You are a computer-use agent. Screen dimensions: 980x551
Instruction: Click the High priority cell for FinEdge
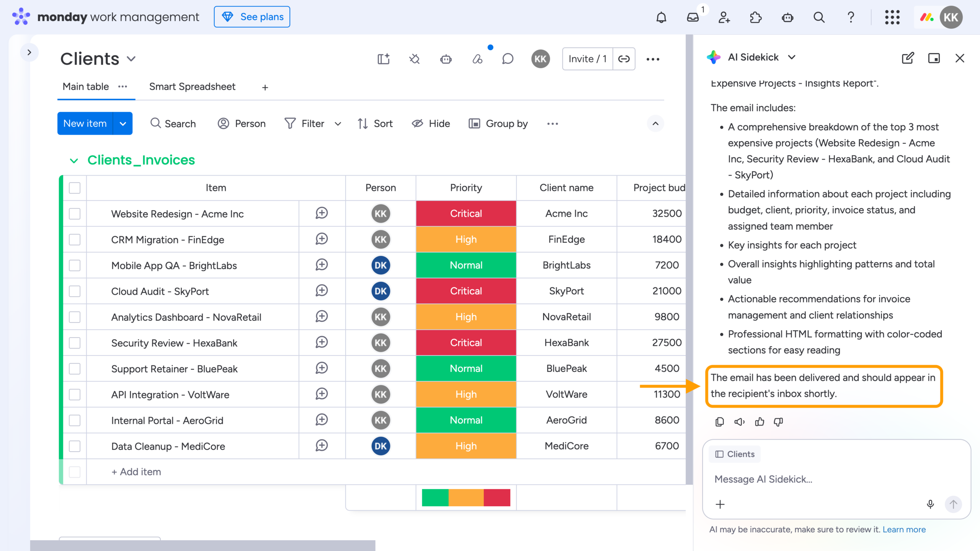[466, 240]
